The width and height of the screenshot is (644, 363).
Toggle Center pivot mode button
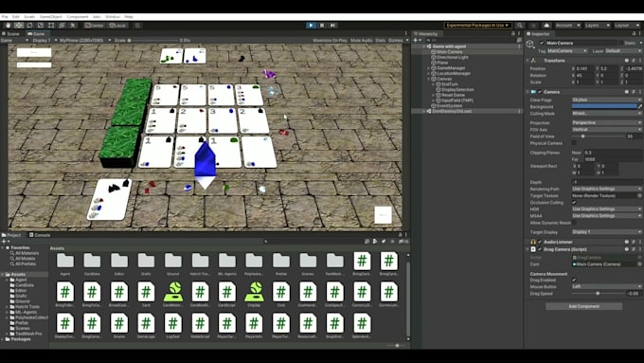point(95,25)
